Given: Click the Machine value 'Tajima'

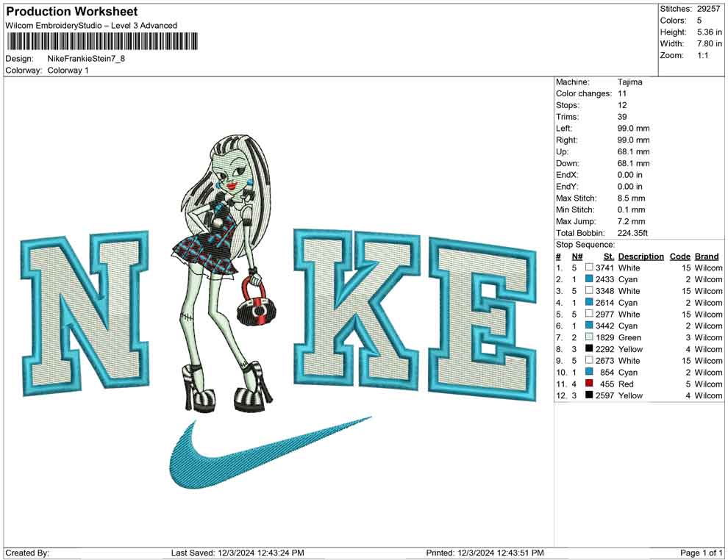Looking at the screenshot, I should tap(629, 82).
